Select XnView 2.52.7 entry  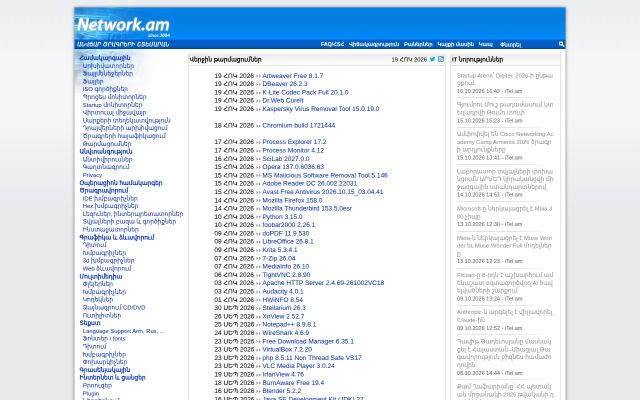(x=283, y=316)
